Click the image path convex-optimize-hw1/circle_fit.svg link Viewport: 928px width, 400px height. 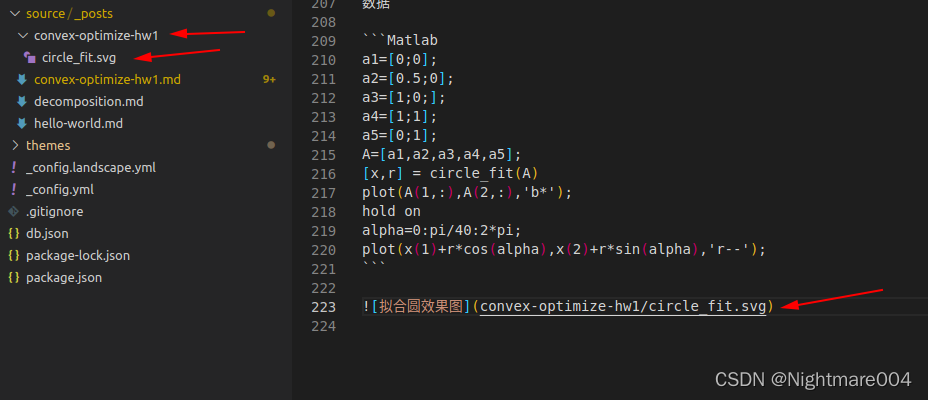click(623, 307)
